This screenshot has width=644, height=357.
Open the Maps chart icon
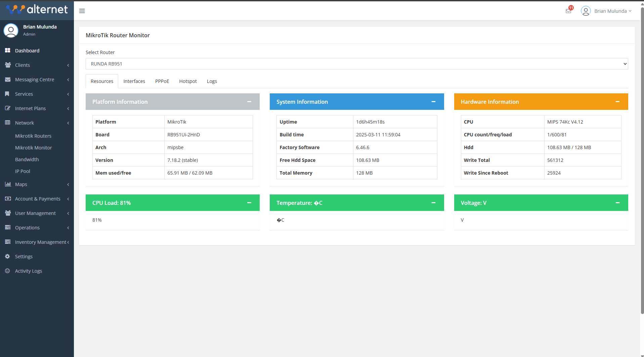(x=7, y=184)
